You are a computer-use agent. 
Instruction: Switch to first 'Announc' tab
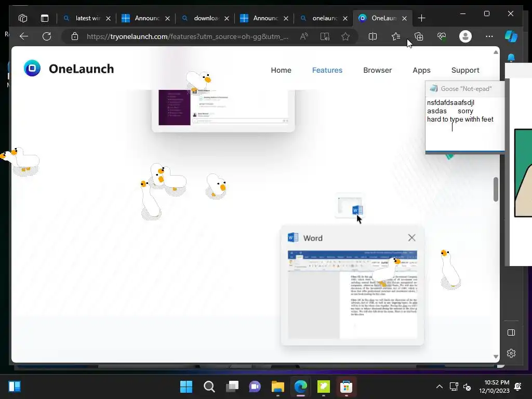(147, 18)
